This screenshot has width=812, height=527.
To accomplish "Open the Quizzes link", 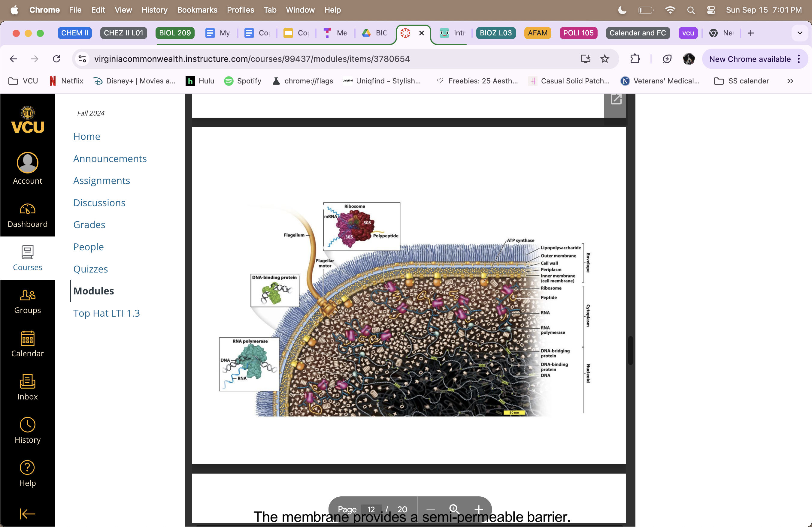I will point(90,269).
